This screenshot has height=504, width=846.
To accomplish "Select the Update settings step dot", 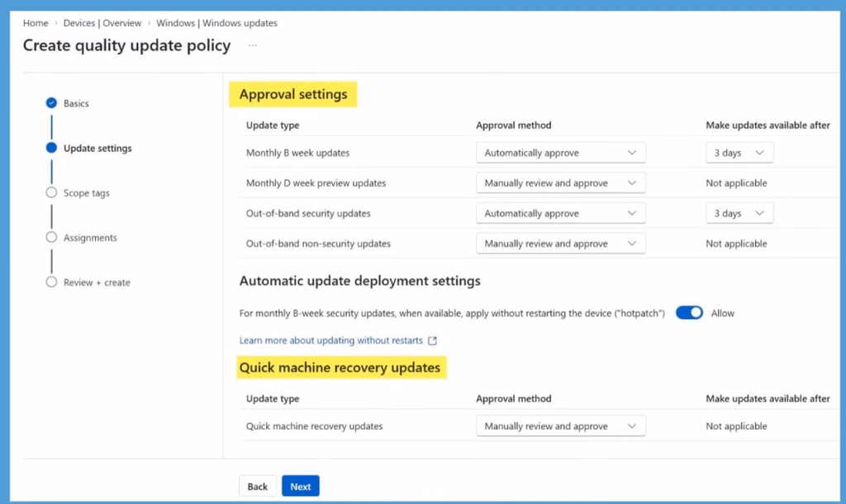I will 51,148.
